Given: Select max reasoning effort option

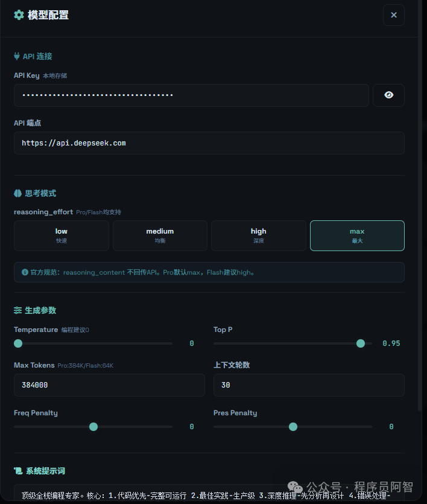Looking at the screenshot, I should [x=357, y=235].
